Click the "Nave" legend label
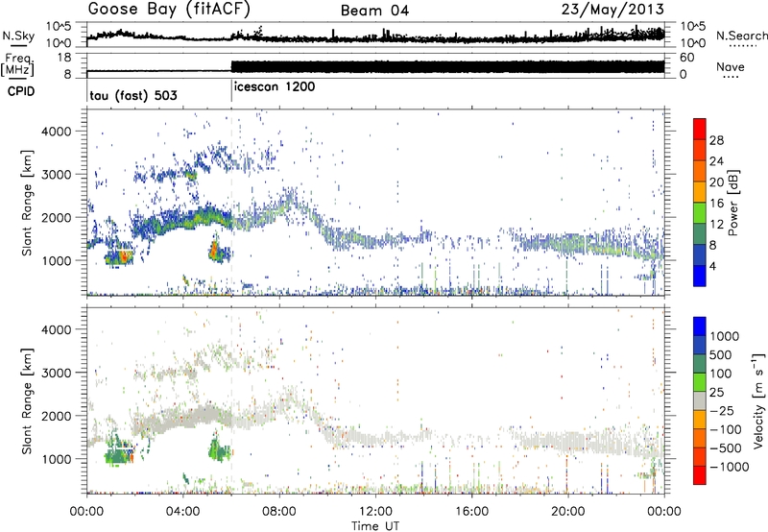This screenshot has height=532, width=768. pyautogui.click(x=731, y=66)
